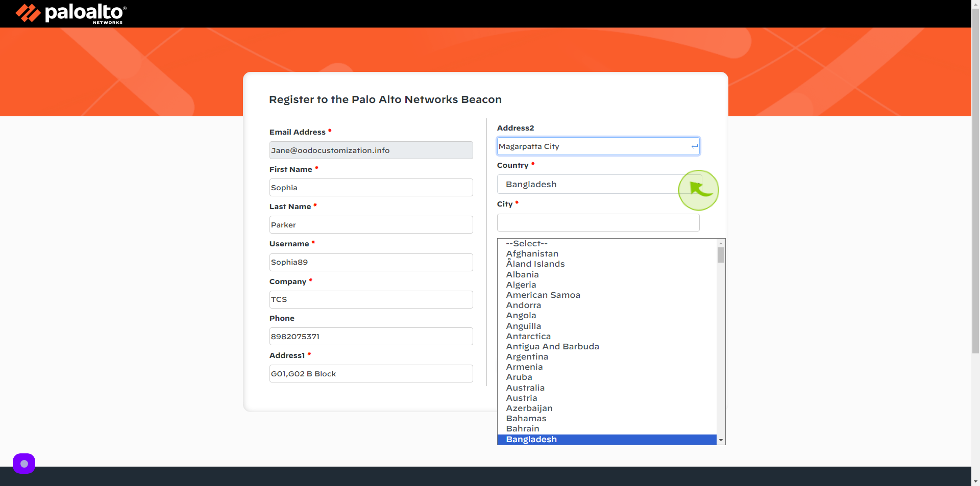Select Bahamas from the country list
Screen dimensions: 980x486
pos(607,418)
